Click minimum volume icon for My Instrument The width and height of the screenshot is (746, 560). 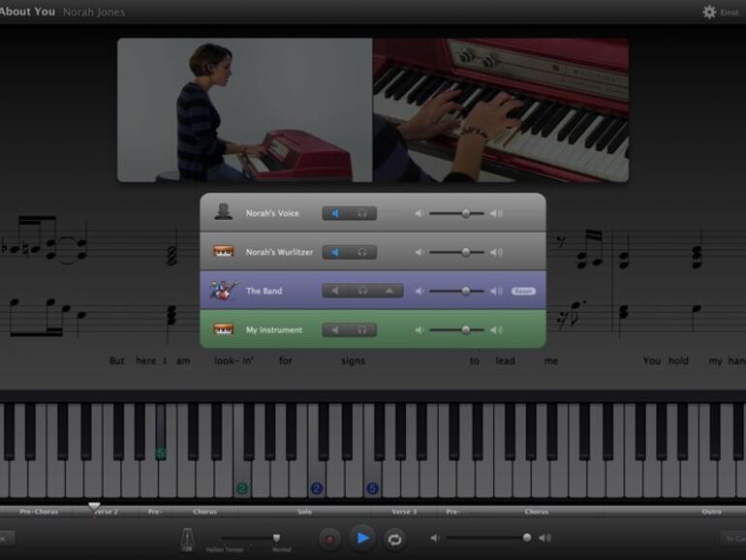tap(420, 329)
